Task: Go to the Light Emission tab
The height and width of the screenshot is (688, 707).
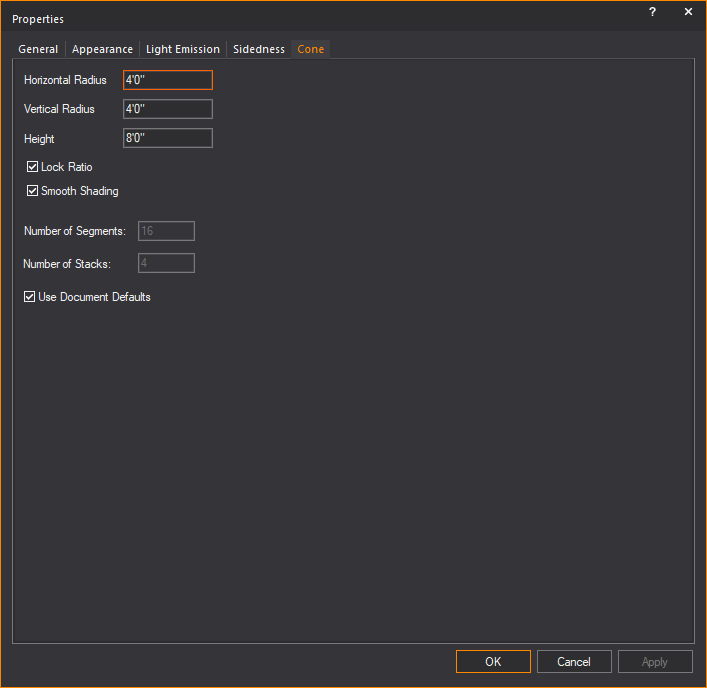Action: [x=183, y=49]
